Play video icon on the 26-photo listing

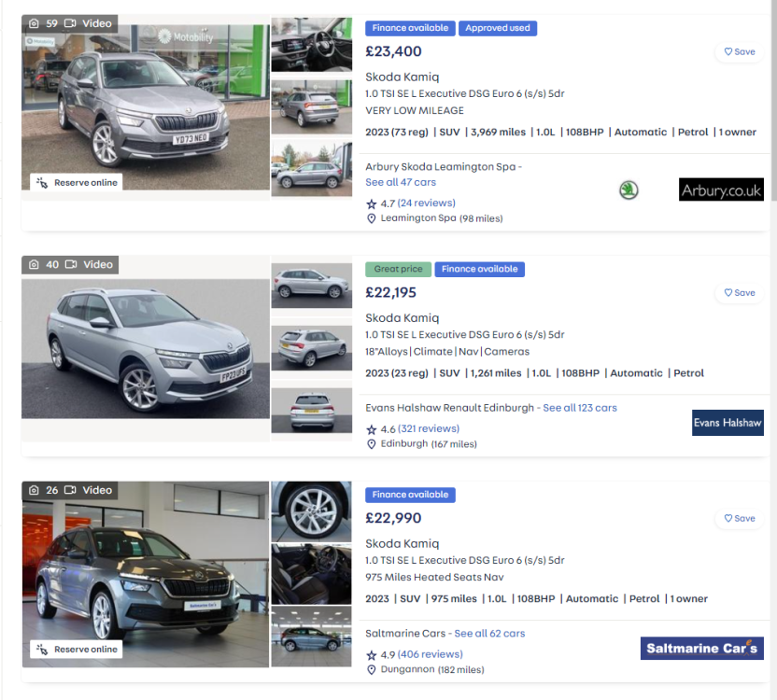coord(70,490)
